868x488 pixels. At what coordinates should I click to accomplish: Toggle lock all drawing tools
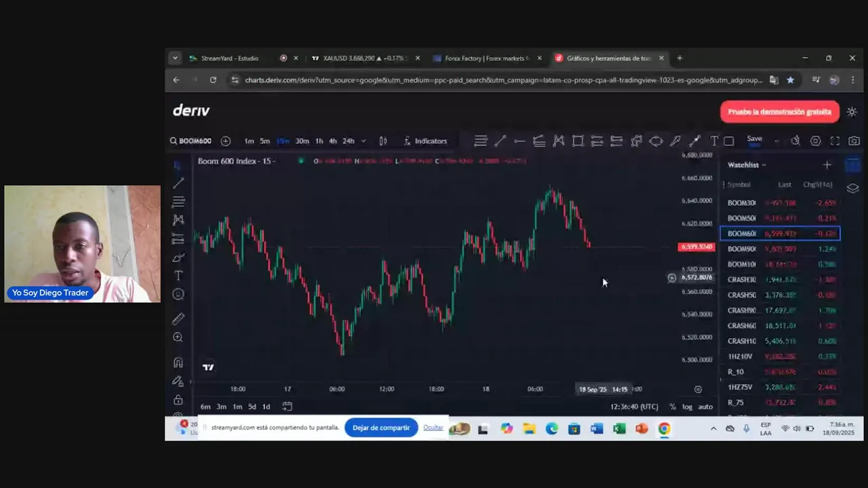pyautogui.click(x=178, y=400)
